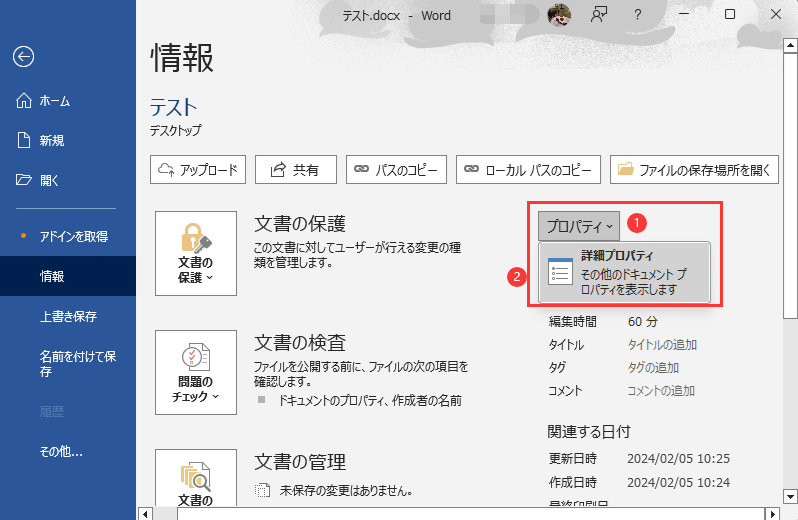The width and height of the screenshot is (798, 520).
Task: Click ローカル パスのコピー button
Action: click(528, 169)
